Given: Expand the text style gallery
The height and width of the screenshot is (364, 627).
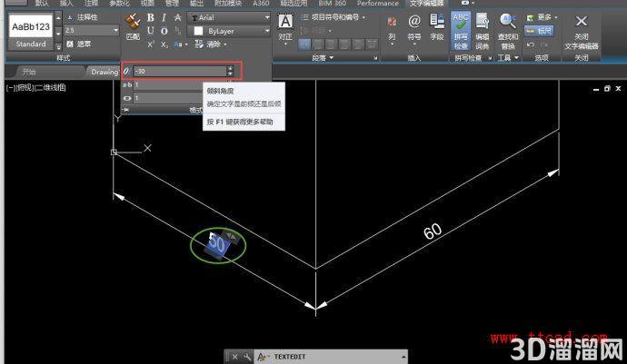Looking at the screenshot, I should tap(58, 46).
